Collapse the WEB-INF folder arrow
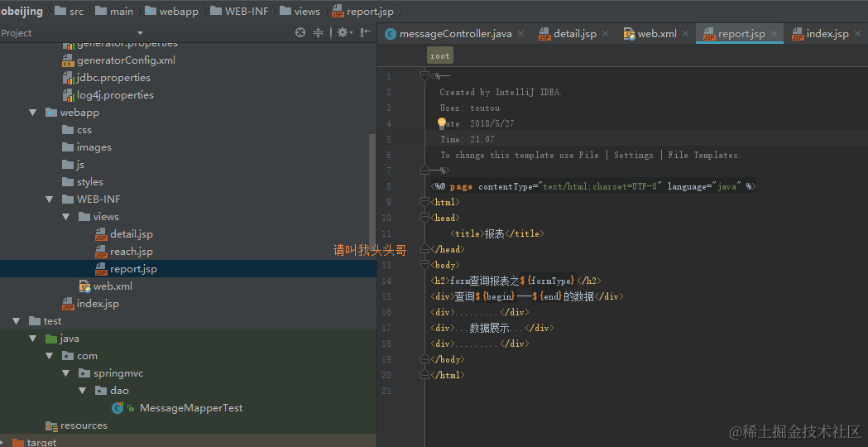The width and height of the screenshot is (868, 447). click(x=50, y=199)
